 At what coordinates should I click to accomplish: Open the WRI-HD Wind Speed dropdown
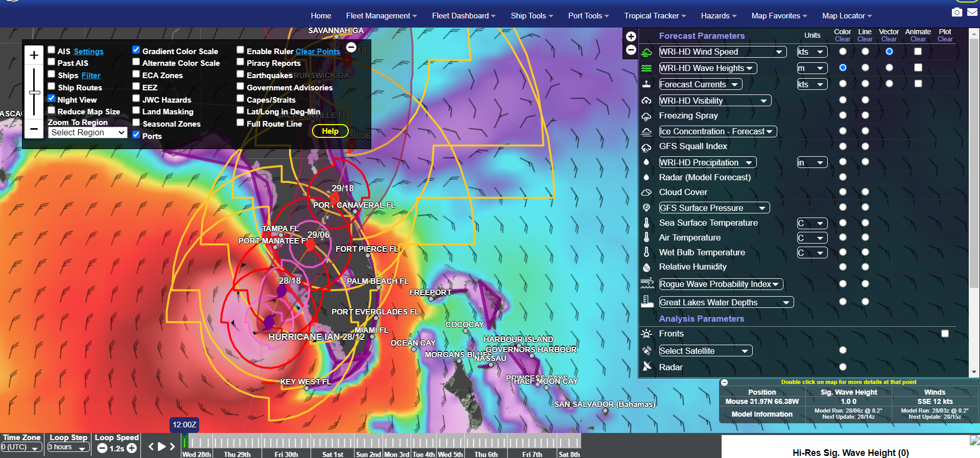(x=722, y=52)
